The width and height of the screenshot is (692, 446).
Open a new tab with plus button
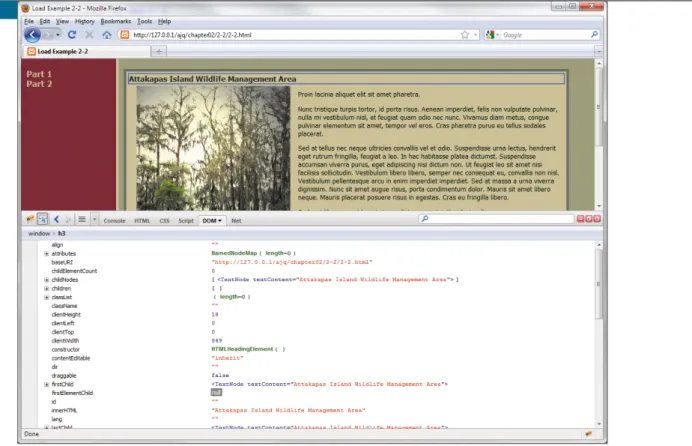(x=159, y=52)
